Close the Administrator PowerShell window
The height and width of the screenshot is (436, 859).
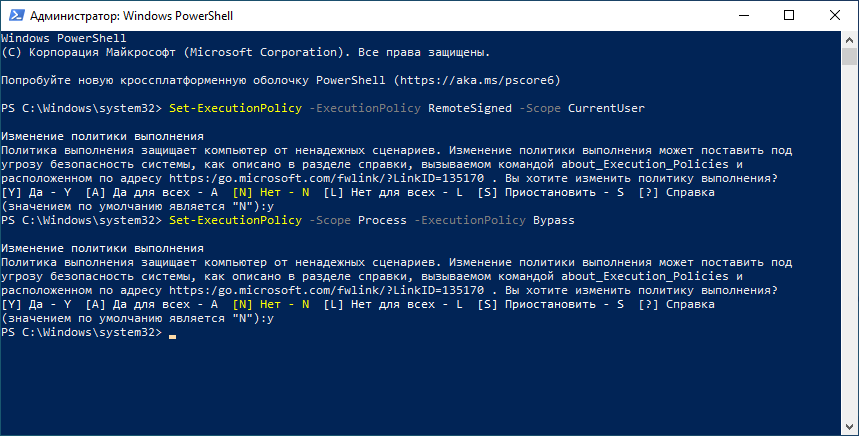pyautogui.click(x=835, y=15)
